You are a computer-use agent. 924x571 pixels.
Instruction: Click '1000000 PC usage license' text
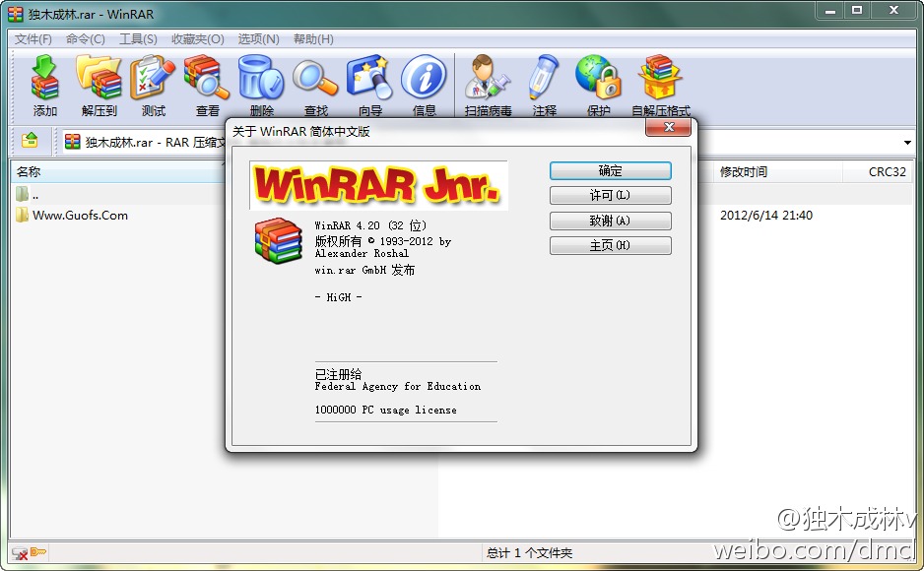click(x=386, y=411)
